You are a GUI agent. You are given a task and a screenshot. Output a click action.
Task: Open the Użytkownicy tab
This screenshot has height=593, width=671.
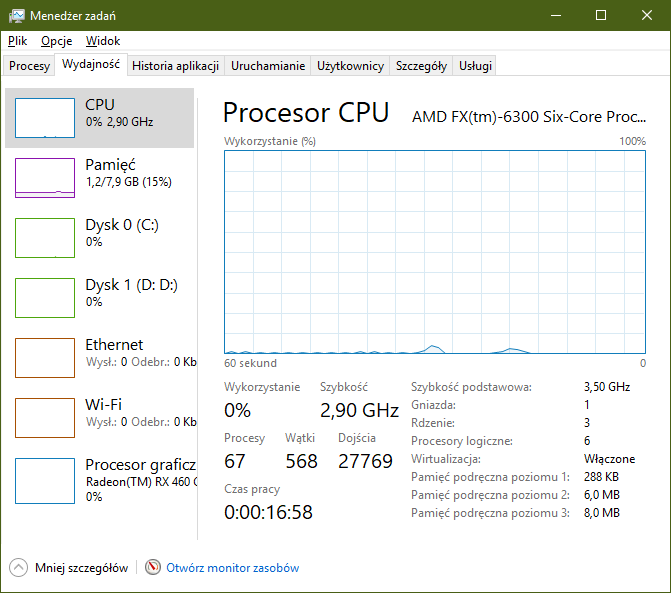tap(350, 66)
